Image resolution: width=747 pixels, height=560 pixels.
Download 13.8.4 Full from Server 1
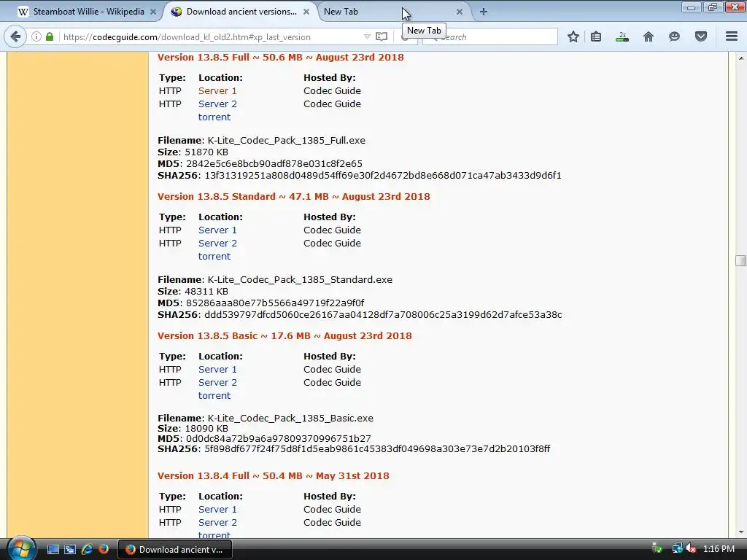point(217,510)
